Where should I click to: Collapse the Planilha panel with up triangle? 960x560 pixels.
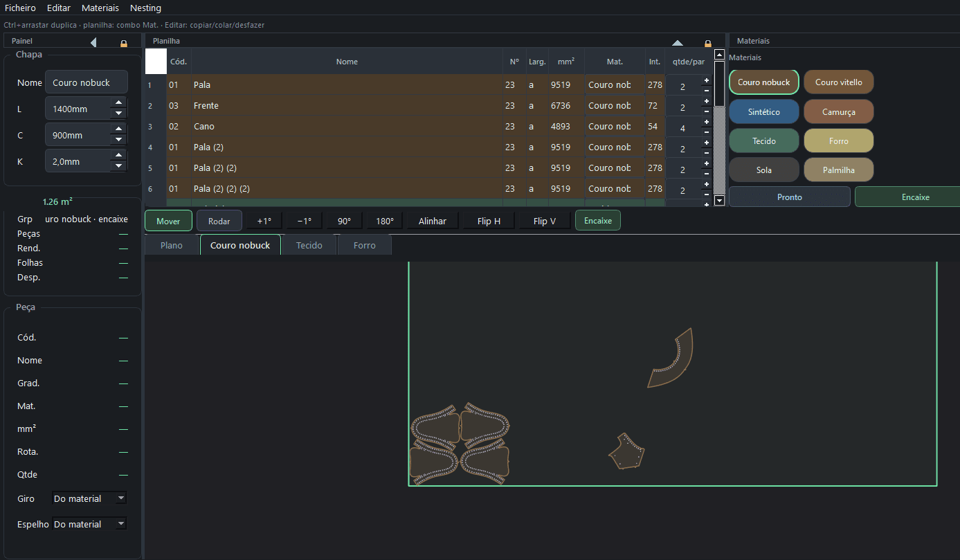pos(678,43)
